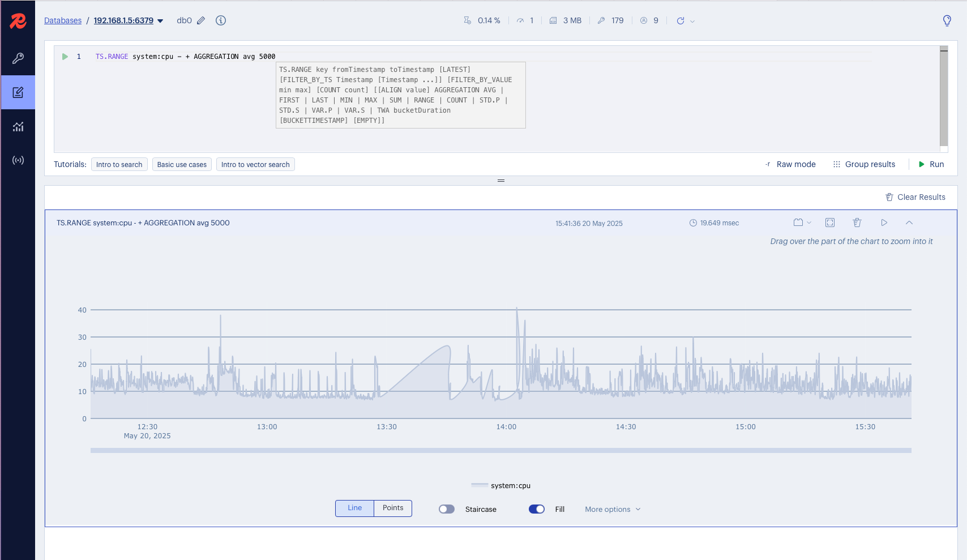Viewport: 967px width, 560px height.
Task: Open the Analysis Tools chart icon
Action: (18, 126)
